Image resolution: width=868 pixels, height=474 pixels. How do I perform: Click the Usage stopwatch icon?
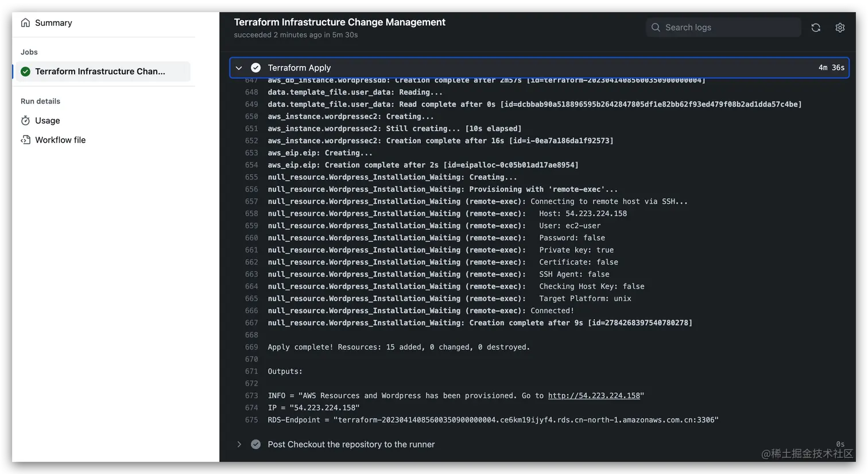click(25, 121)
